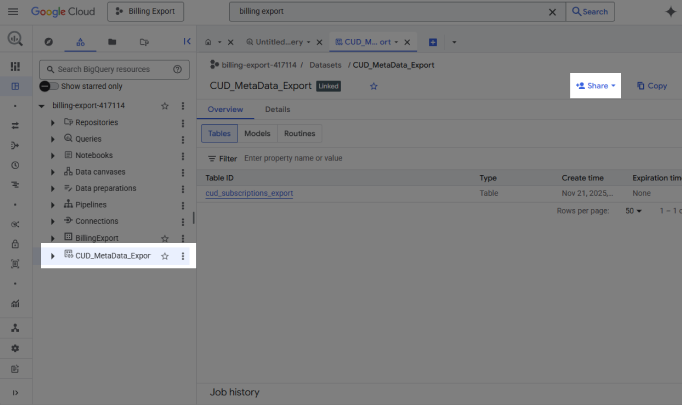Select the Routines tab
Screen dimensions: 682x405
(299, 133)
